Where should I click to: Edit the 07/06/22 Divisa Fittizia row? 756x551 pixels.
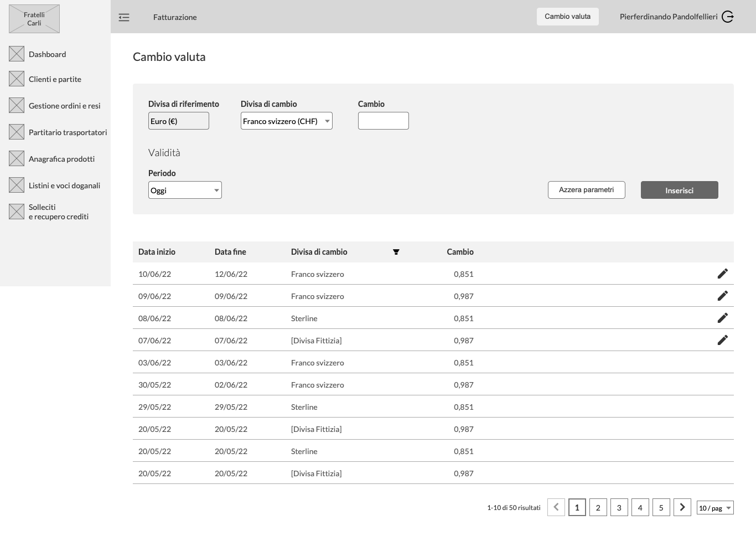click(x=722, y=340)
